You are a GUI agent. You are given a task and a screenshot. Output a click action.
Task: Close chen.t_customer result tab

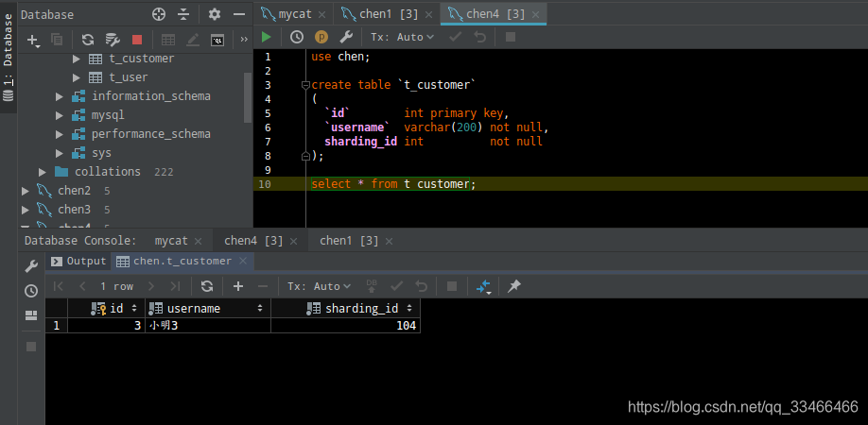point(242,261)
